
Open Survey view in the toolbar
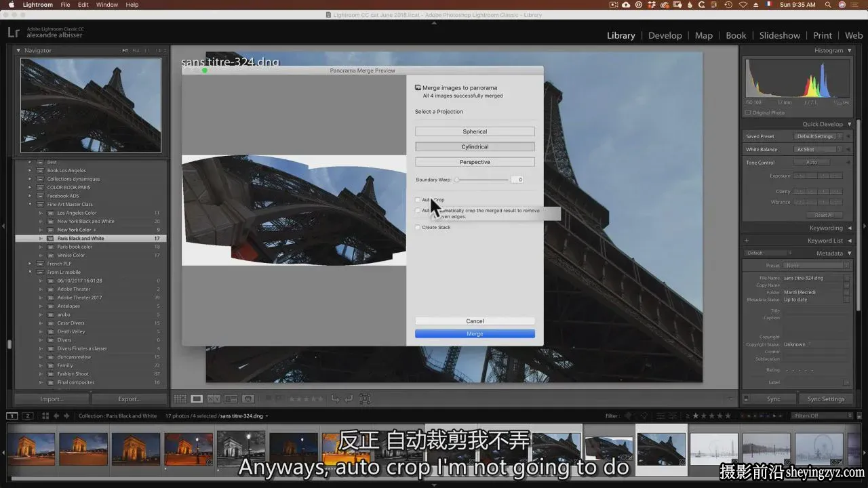point(231,399)
